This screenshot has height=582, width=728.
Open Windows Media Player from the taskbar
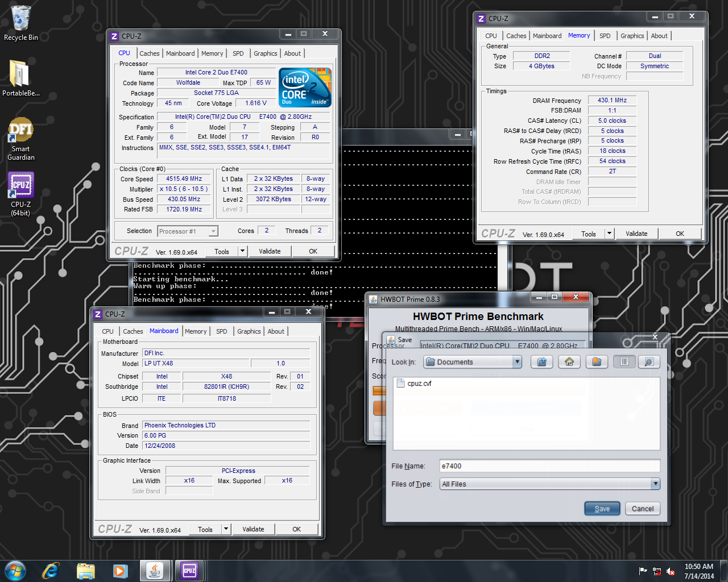coord(121,571)
